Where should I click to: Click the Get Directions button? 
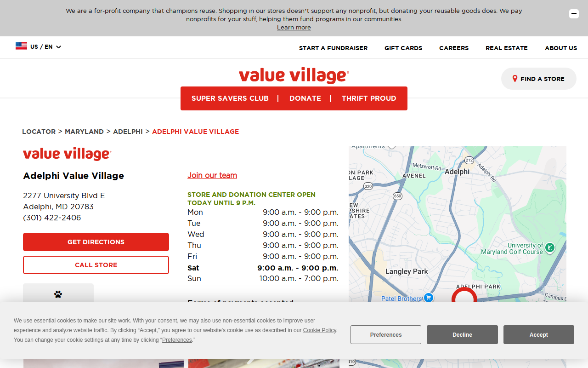coord(96,242)
